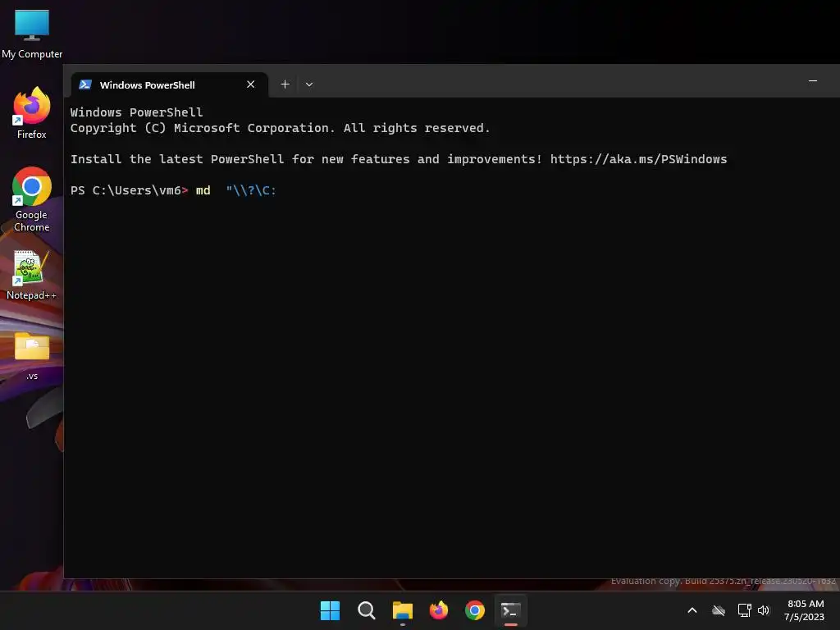Screen dimensions: 840x630
Task: Open a new terminal tab with plus button
Action: click(285, 84)
